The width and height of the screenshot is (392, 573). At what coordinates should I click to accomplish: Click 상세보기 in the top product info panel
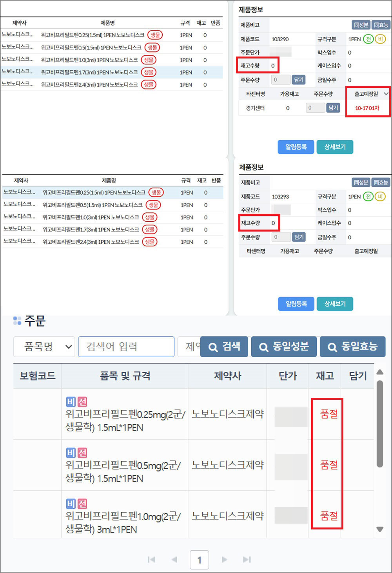coord(335,147)
